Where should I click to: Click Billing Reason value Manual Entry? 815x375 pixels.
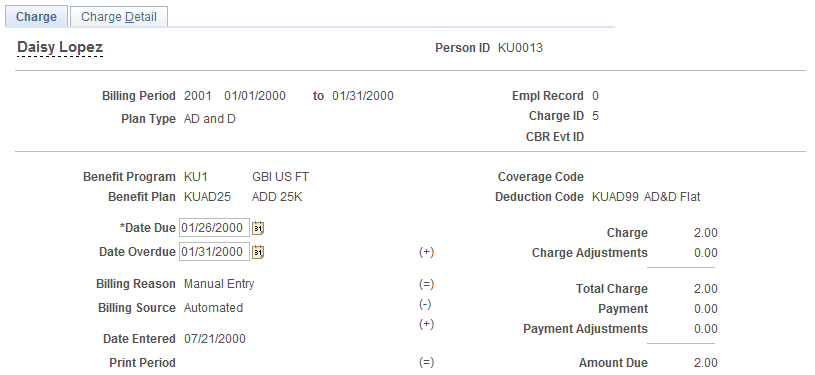(x=219, y=284)
